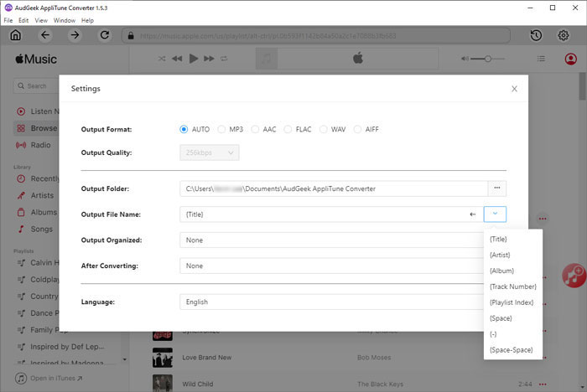Click the red add-music floating button
This screenshot has width=587, height=392.
point(574,276)
